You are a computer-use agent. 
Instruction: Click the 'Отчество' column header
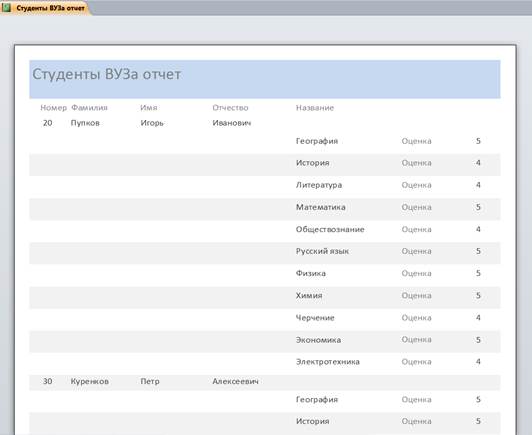(x=230, y=108)
